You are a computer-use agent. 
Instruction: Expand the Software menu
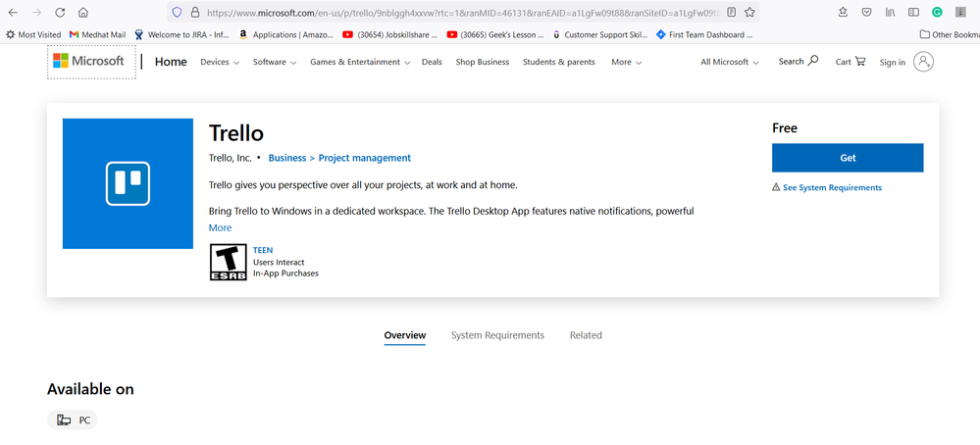click(275, 62)
